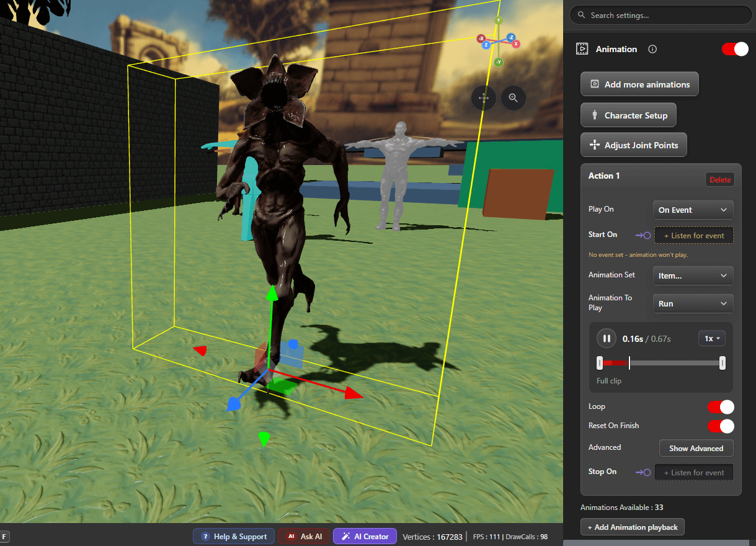The width and height of the screenshot is (756, 546).
Task: Open the Animation To Play dropdown
Action: click(x=693, y=303)
